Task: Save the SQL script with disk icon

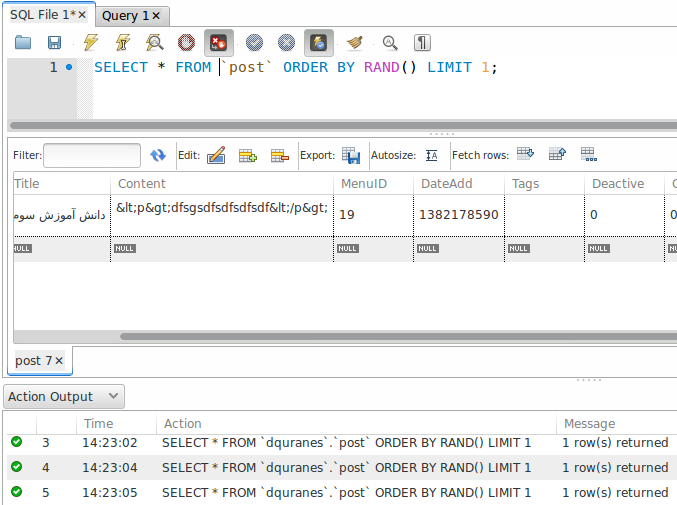Action: click(x=55, y=43)
